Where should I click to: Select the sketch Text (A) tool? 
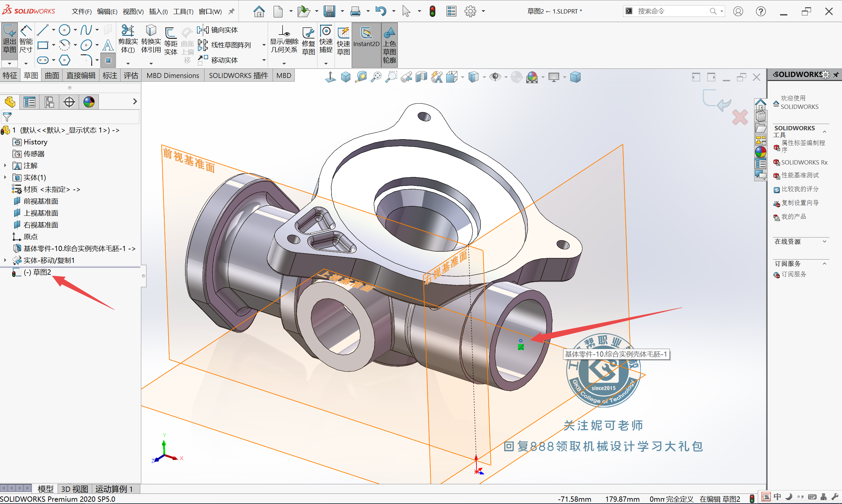tap(108, 45)
